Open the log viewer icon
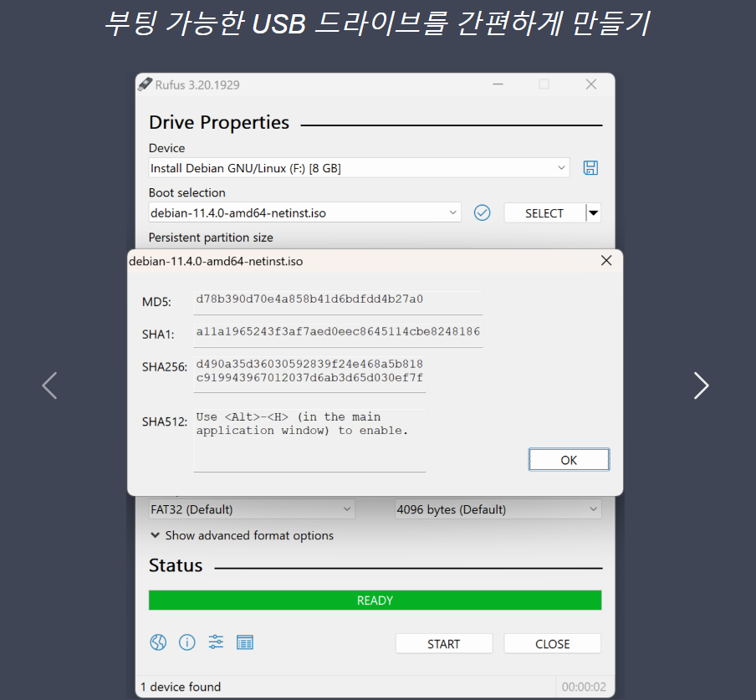 point(245,642)
